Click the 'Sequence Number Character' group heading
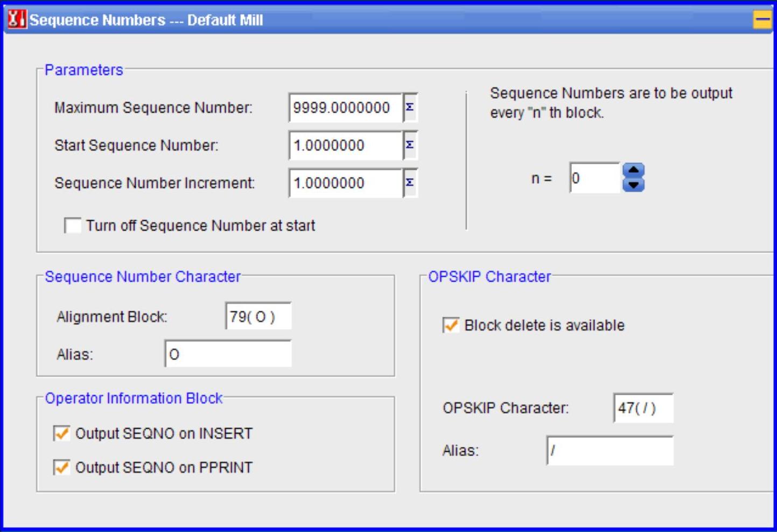The height and width of the screenshot is (532, 777). point(143,277)
